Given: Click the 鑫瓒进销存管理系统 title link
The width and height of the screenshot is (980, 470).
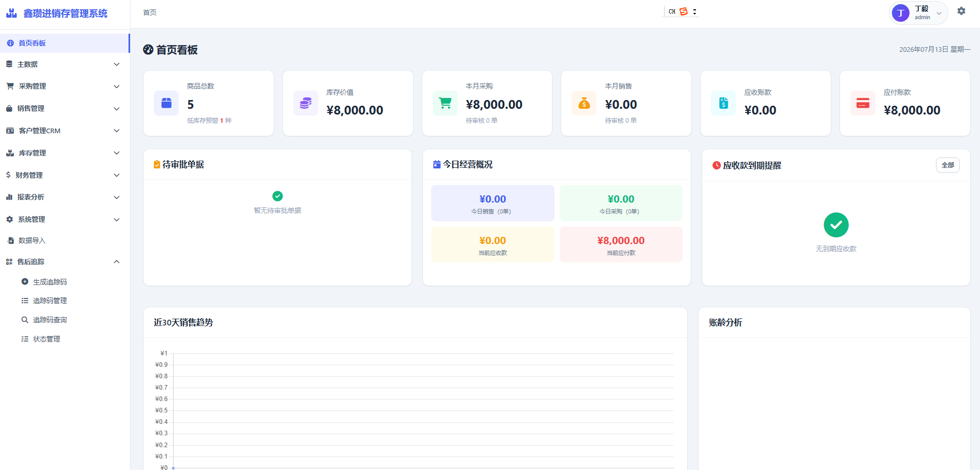Looking at the screenshot, I should coord(65,13).
